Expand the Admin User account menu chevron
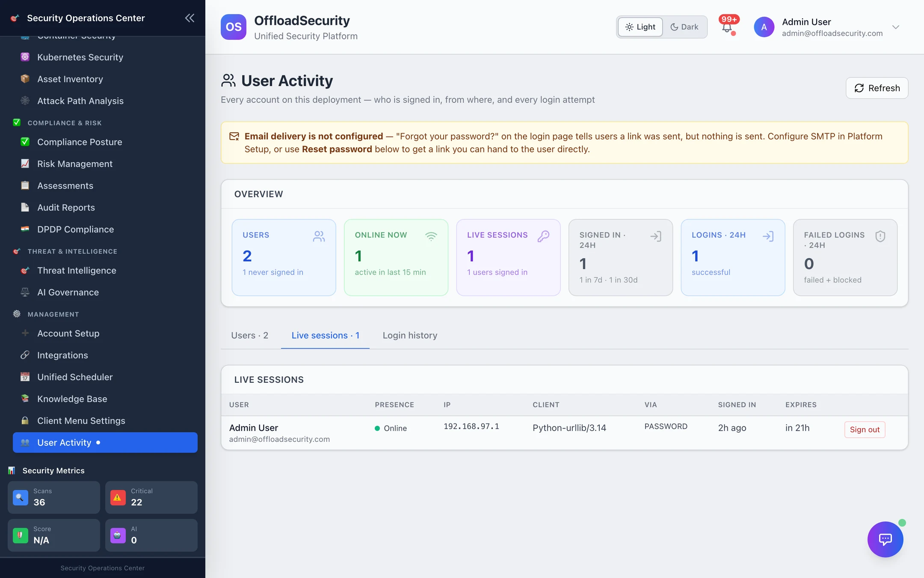 tap(896, 27)
